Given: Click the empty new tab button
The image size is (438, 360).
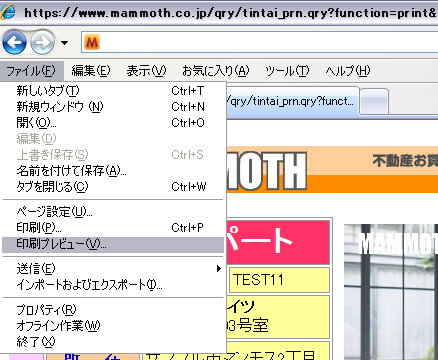Looking at the screenshot, I should pyautogui.click(x=374, y=101).
